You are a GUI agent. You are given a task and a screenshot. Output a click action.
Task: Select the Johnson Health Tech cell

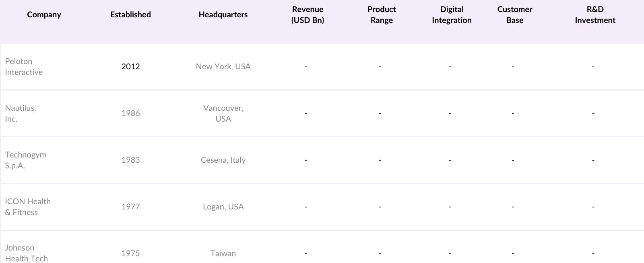26,253
